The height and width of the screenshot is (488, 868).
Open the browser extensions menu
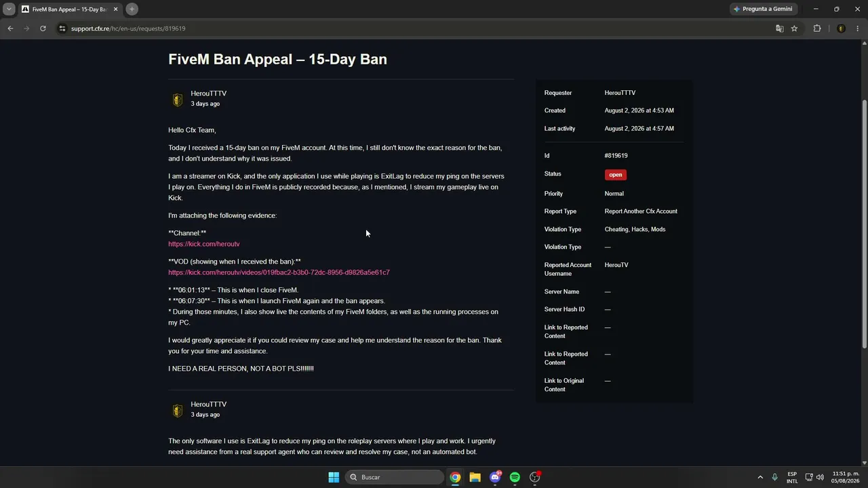816,28
